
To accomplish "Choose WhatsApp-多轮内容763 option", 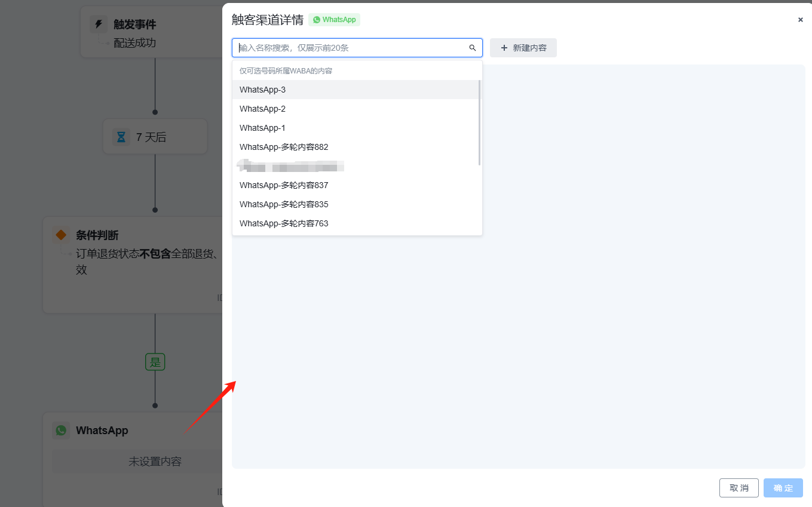I will [x=356, y=223].
